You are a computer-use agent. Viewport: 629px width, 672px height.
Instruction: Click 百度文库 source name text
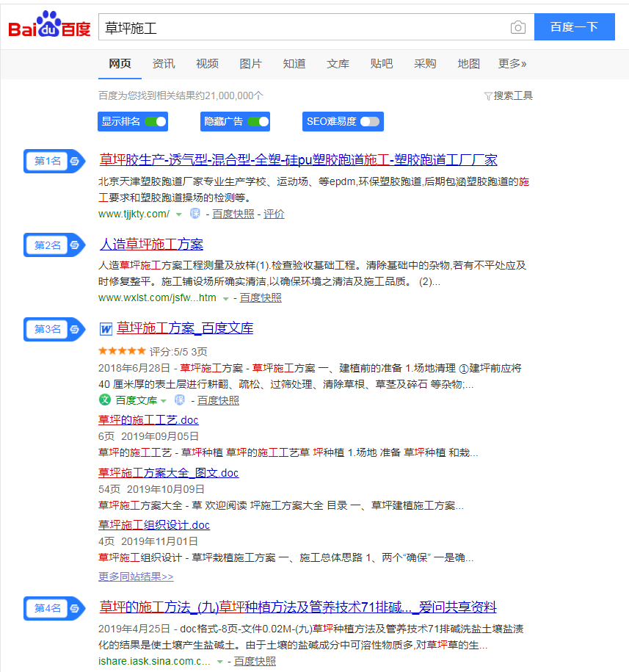[x=137, y=400]
